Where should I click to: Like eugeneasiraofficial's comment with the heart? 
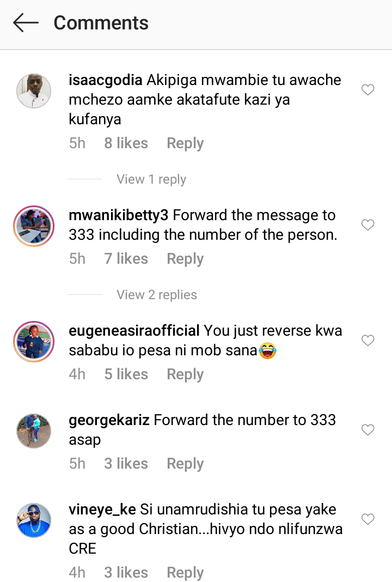(367, 340)
